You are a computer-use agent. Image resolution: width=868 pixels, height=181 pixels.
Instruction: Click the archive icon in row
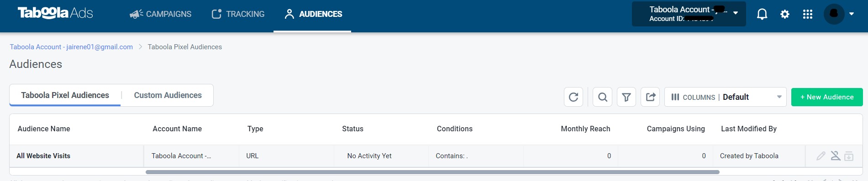[849, 156]
